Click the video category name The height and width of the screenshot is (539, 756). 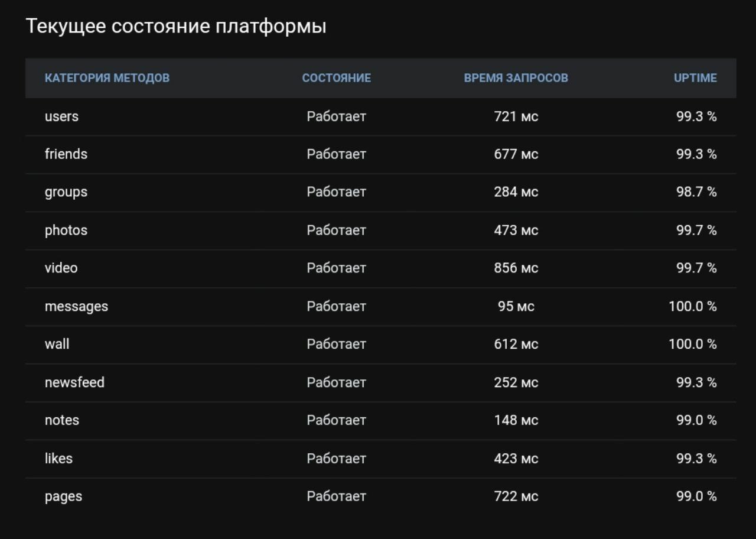[x=61, y=268]
